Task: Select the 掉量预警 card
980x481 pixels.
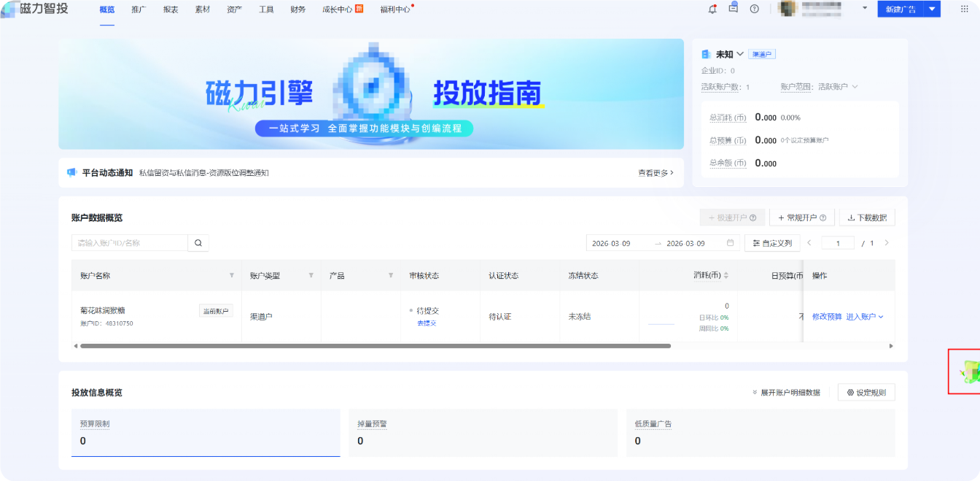Action: (483, 433)
